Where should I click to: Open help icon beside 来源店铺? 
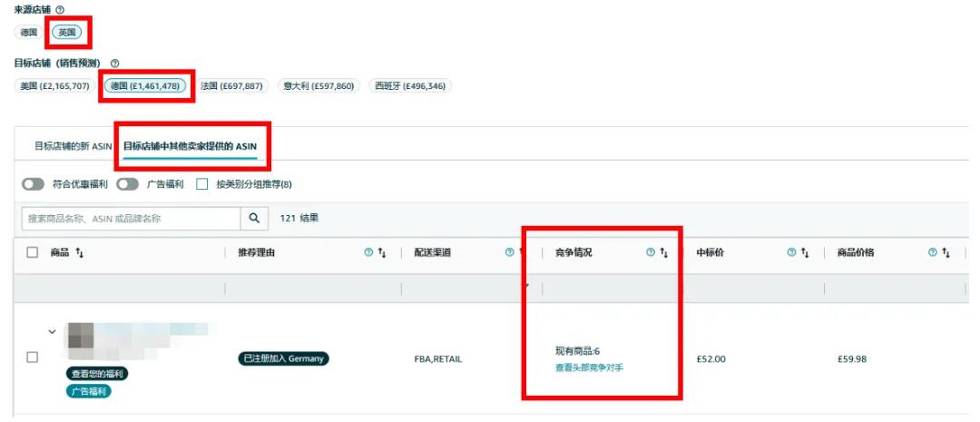pos(58,9)
